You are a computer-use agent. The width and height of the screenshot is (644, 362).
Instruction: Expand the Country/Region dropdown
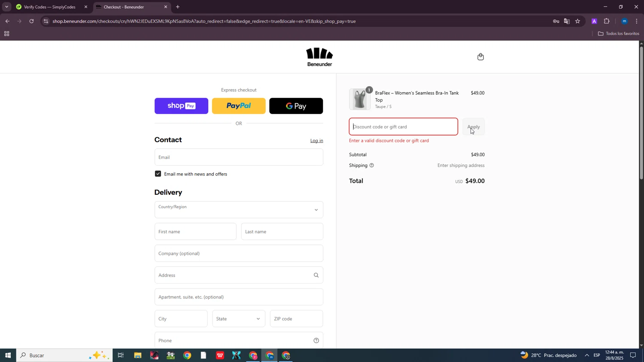[239, 210]
